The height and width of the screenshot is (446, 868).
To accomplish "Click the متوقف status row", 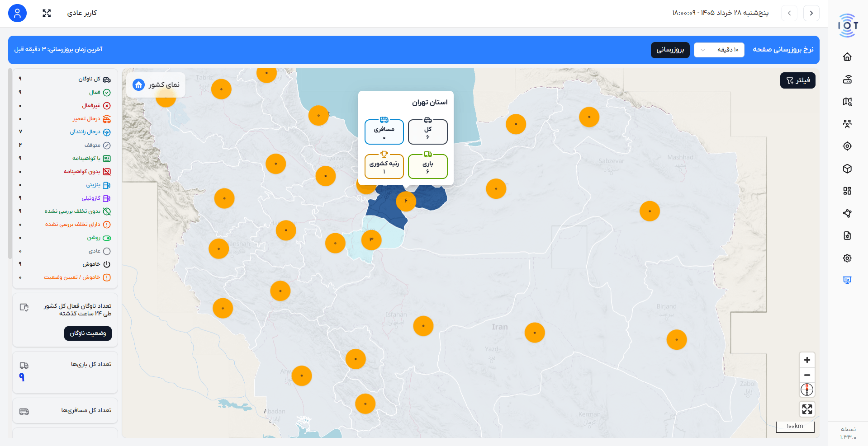I will click(x=65, y=146).
